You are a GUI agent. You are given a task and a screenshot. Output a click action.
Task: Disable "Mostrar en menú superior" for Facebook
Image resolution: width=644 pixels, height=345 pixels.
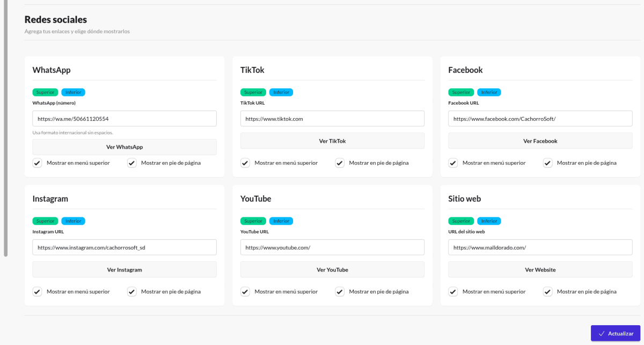(x=452, y=163)
